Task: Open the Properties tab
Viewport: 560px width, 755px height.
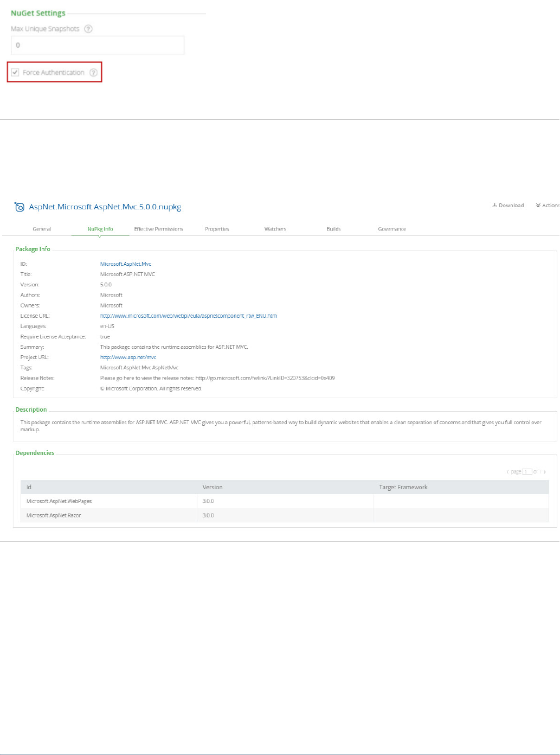Action: pyautogui.click(x=217, y=229)
